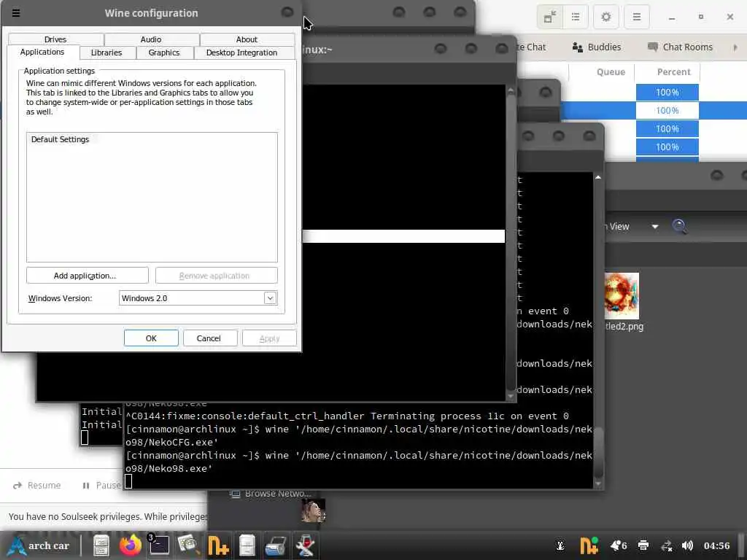Open the Nicotine+ hamburger main menu
747x560 pixels.
click(x=636, y=17)
